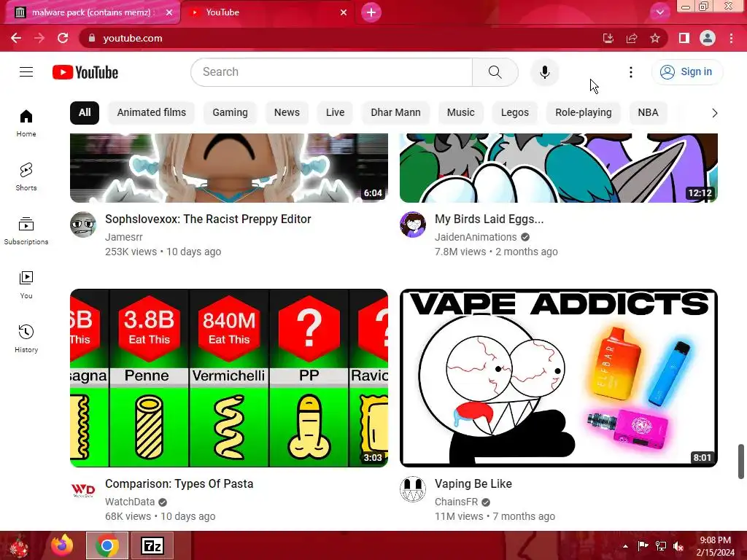Select the All filter chip
747x560 pixels.
(85, 113)
